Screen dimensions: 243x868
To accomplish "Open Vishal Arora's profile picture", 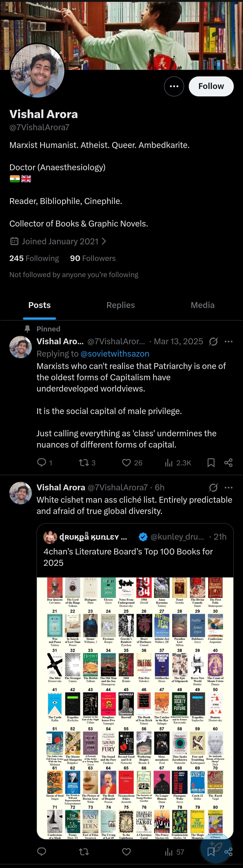I will 37,70.
